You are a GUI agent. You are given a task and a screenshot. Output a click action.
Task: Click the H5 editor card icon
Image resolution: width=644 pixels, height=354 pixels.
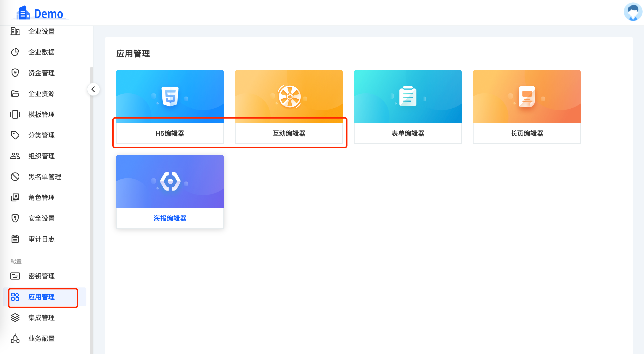(x=170, y=96)
